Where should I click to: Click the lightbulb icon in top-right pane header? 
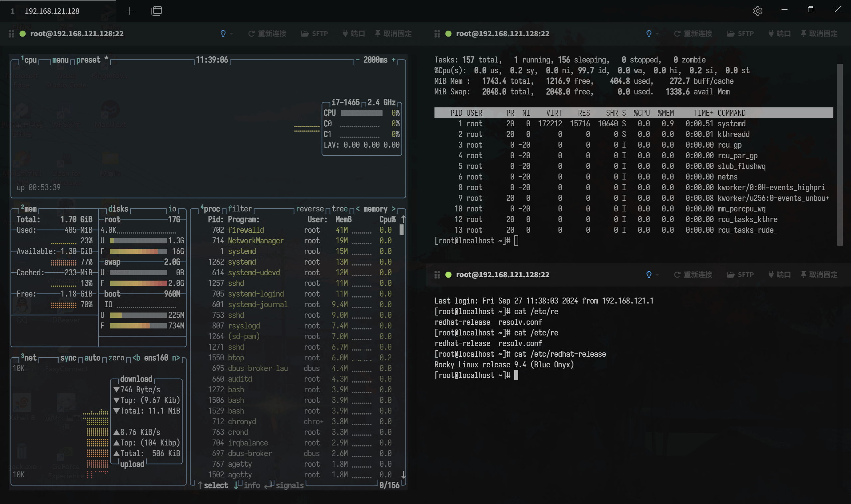coord(649,34)
